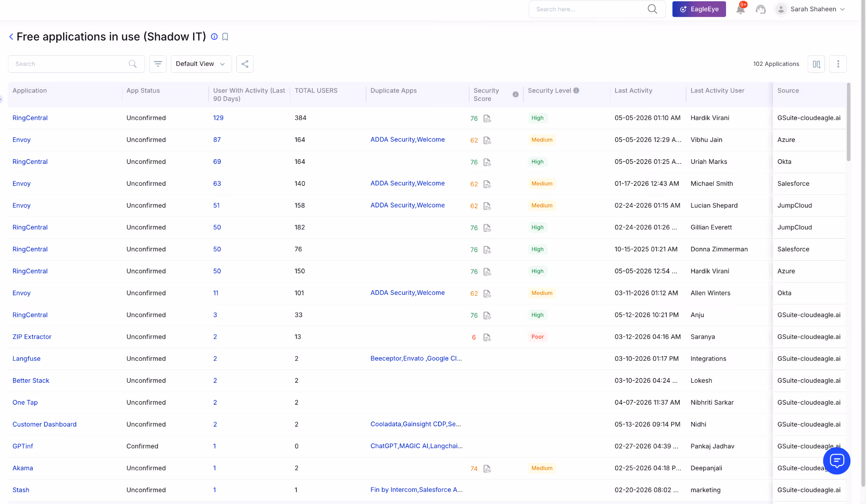
Task: Open security report icon for Akama row
Action: click(x=487, y=469)
